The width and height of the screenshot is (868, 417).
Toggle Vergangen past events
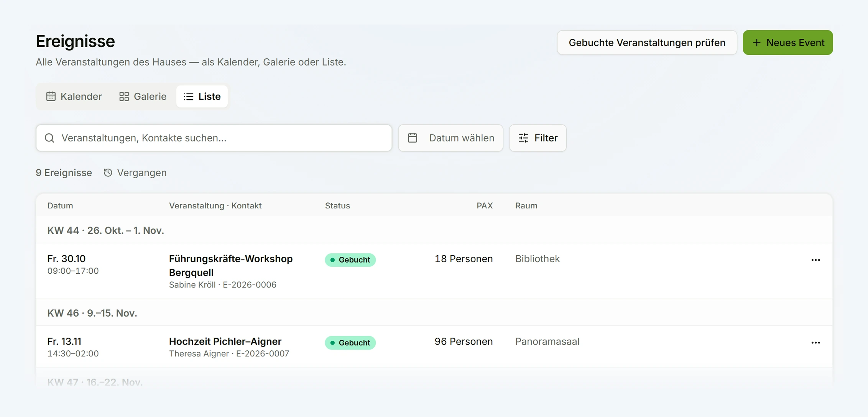[135, 173]
